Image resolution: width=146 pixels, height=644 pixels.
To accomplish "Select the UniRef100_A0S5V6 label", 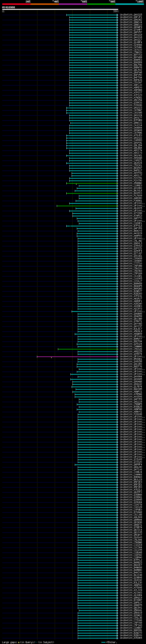I will tap(131, 397).
